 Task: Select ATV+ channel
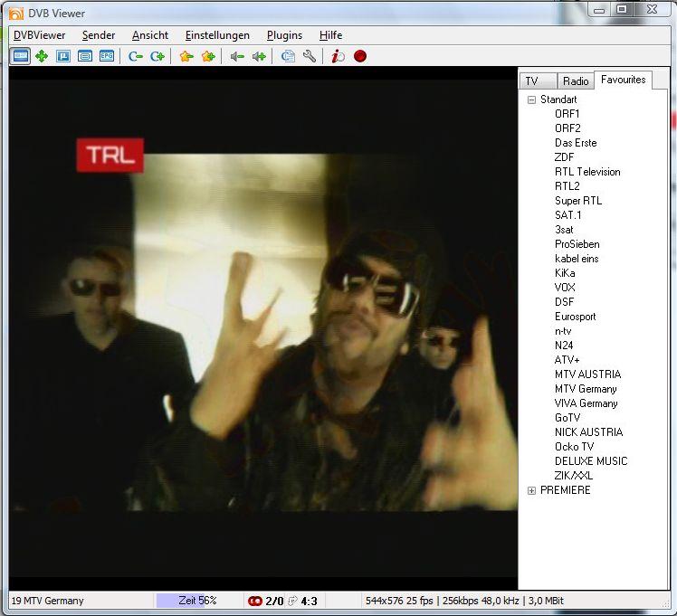coord(567,360)
